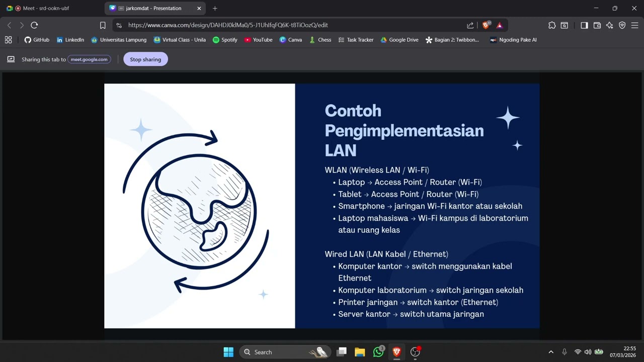
Task: Open OBS Studio from the taskbar
Action: coord(415,352)
